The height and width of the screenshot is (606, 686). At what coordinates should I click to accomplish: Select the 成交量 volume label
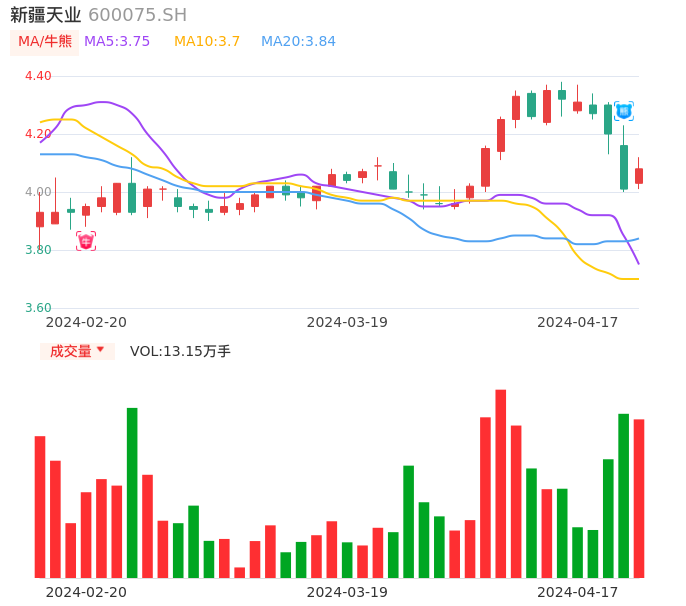point(70,351)
